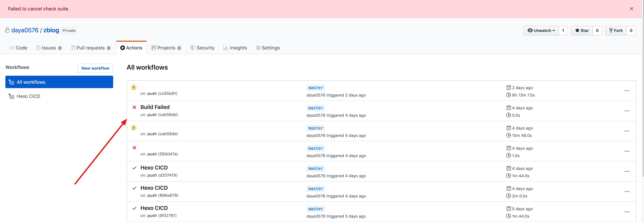Open the Pull requests tab

pyautogui.click(x=91, y=48)
